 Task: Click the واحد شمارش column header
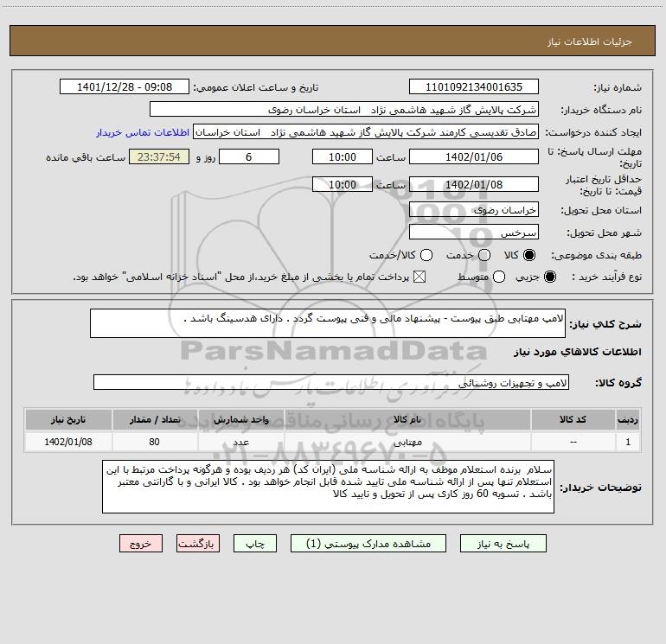240,420
